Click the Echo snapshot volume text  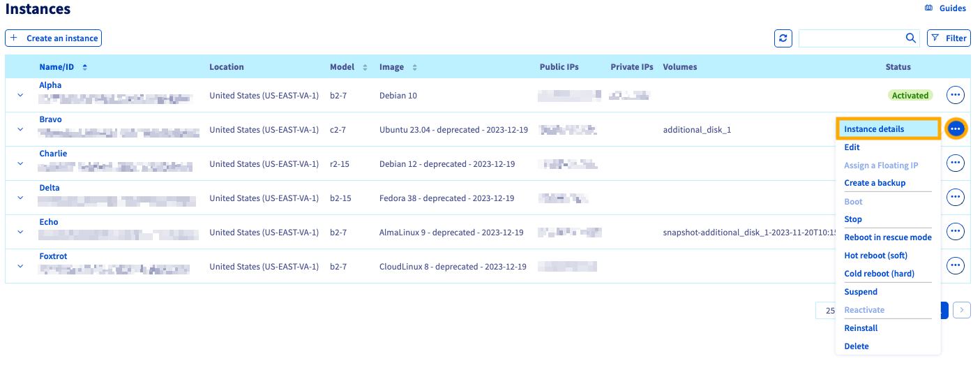coord(749,233)
